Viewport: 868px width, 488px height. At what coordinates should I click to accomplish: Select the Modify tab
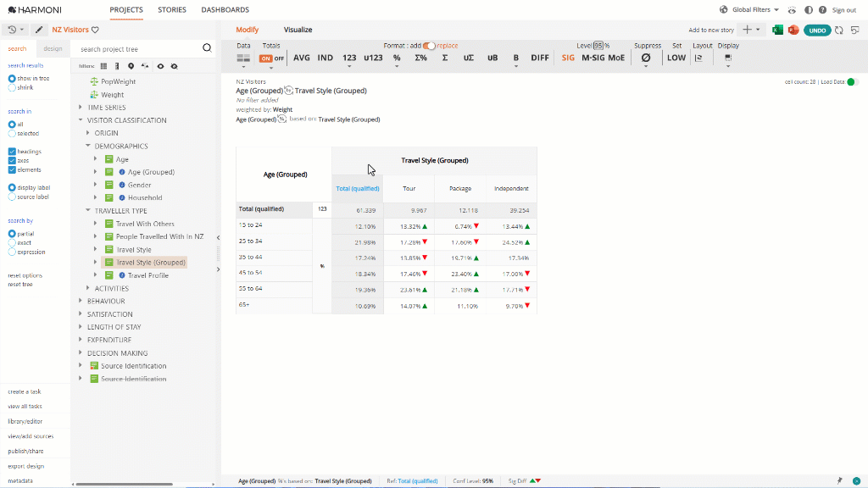click(248, 30)
